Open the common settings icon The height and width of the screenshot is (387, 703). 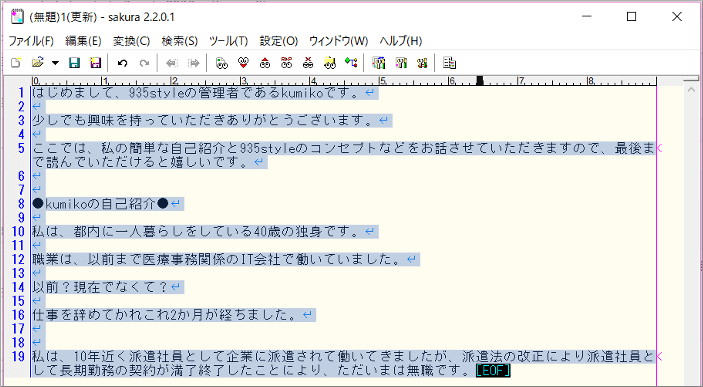(x=422, y=63)
